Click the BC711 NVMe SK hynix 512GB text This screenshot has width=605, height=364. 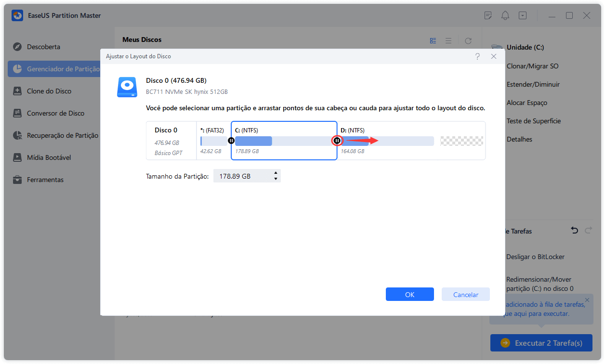187,91
